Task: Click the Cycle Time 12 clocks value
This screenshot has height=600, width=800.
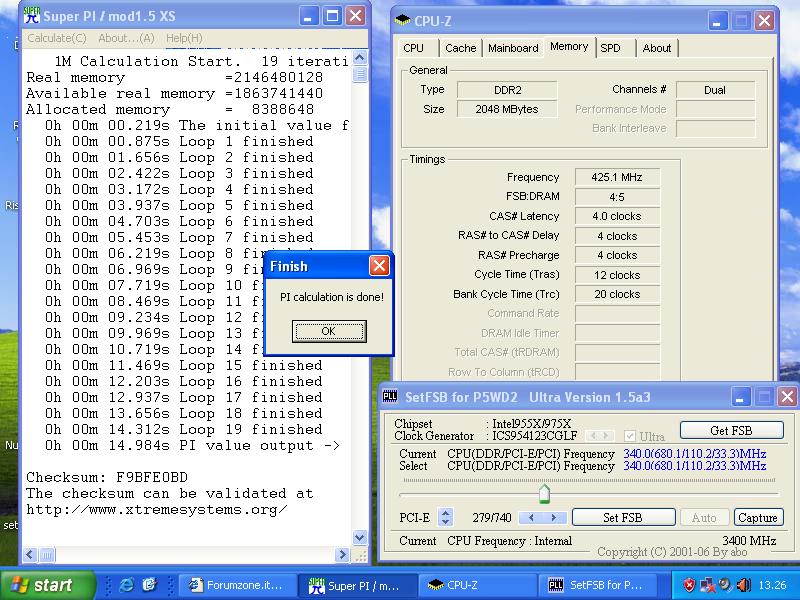Action: [617, 275]
